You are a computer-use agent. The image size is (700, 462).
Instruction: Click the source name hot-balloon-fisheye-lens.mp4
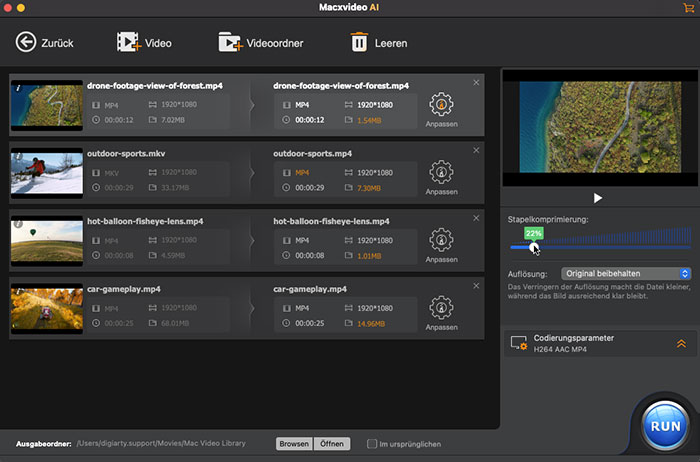145,221
